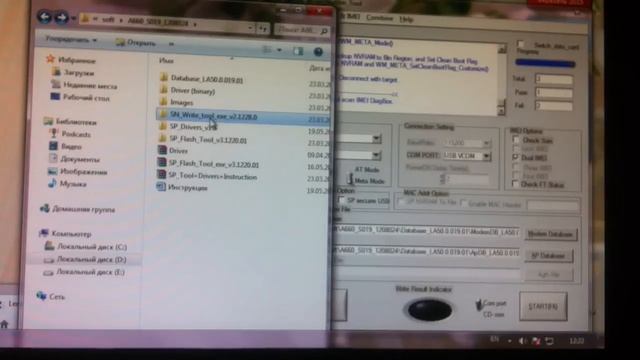Open the Документы library
The image size is (640, 360).
point(75,159)
